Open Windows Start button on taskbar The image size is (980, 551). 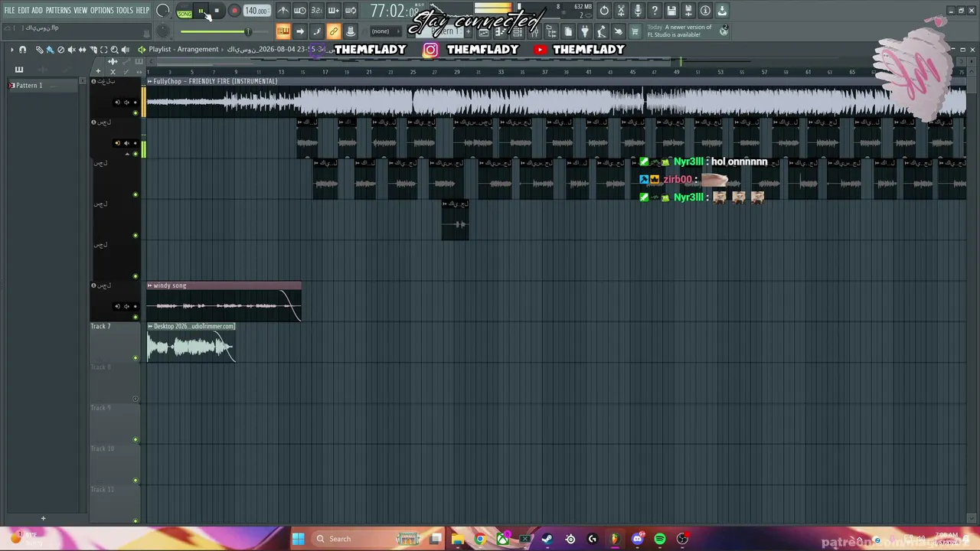[298, 539]
